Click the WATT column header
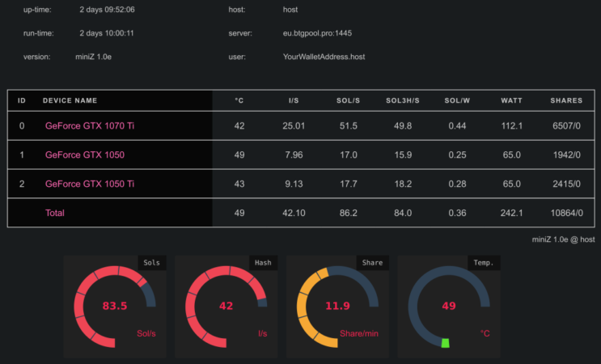The height and width of the screenshot is (364, 601). click(511, 100)
